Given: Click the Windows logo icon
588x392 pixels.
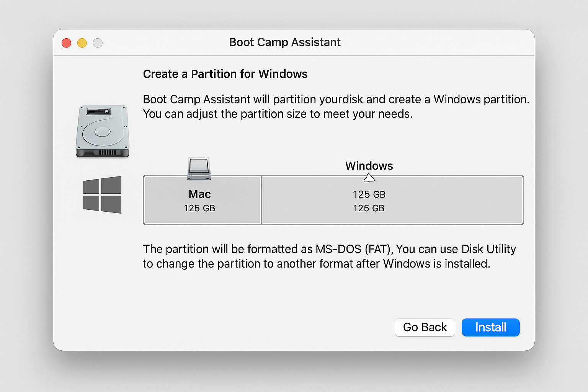Looking at the screenshot, I should tap(102, 194).
